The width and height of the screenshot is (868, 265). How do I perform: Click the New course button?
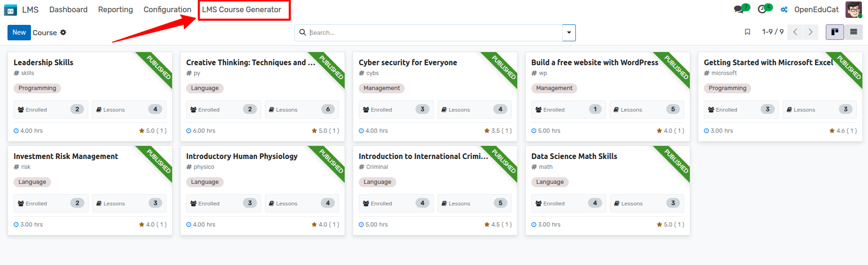[x=19, y=32]
